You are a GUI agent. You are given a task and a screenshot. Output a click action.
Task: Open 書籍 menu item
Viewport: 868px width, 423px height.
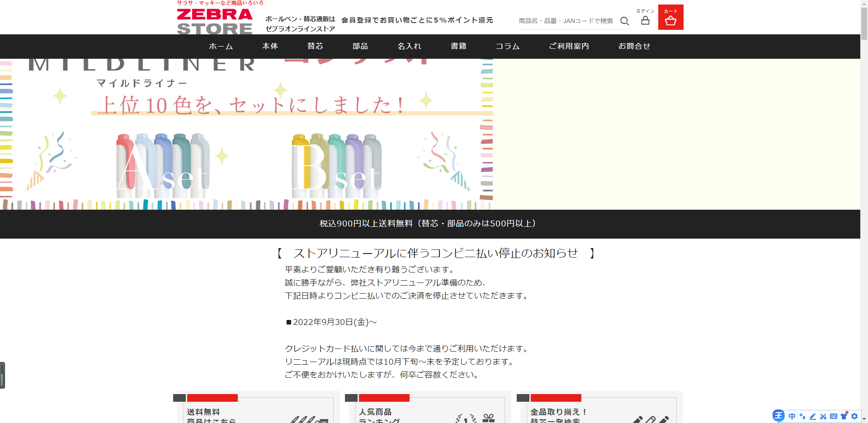(458, 46)
